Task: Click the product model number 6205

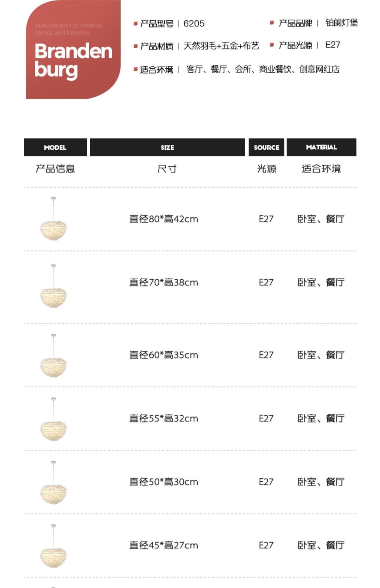Action: coord(194,24)
